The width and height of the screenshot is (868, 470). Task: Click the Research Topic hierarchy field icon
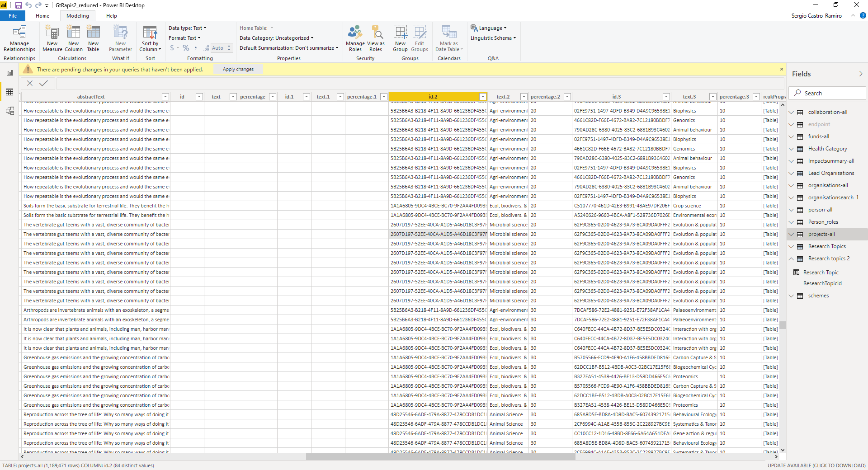[797, 273]
